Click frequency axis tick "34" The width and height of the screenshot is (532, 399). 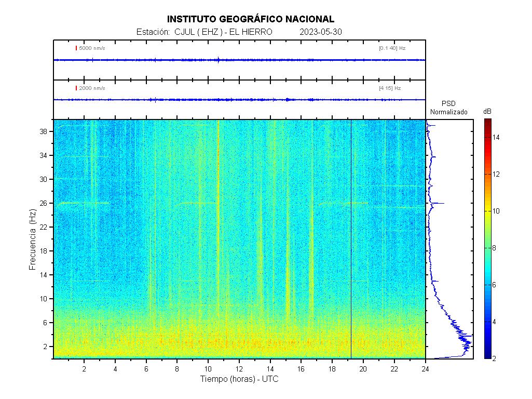[x=44, y=155]
